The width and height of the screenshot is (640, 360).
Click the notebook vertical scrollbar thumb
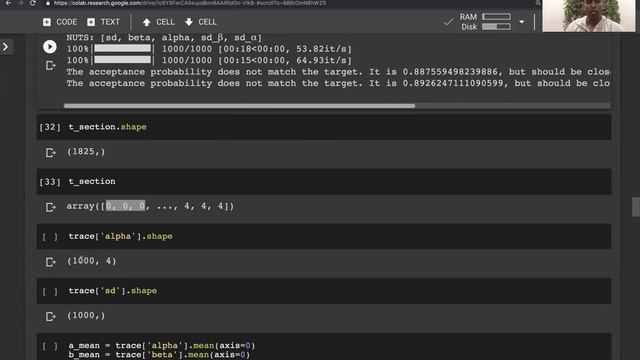click(636, 207)
